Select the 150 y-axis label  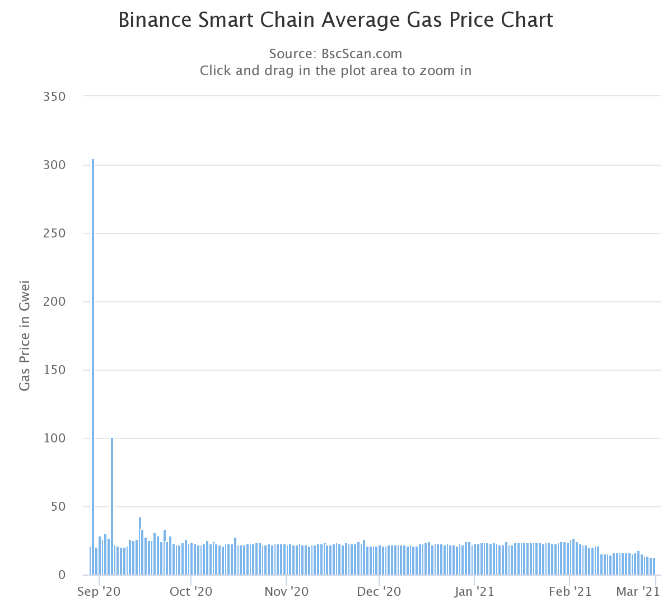tap(54, 370)
